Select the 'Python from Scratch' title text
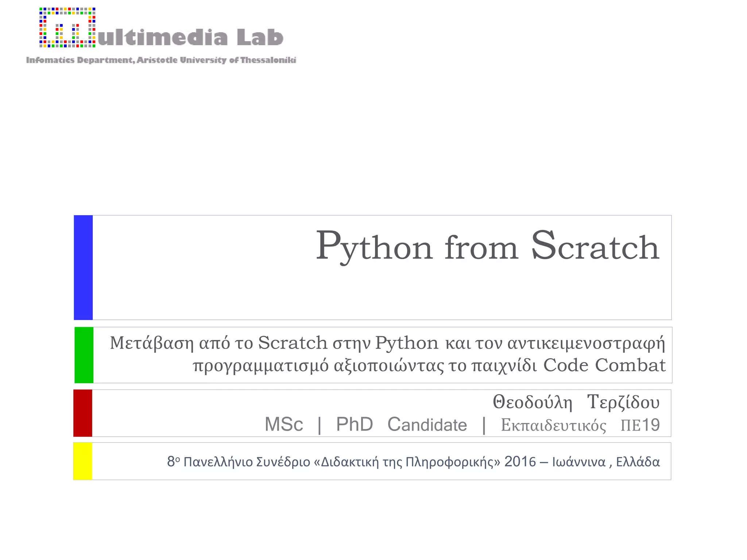The width and height of the screenshot is (747, 560). (x=487, y=247)
